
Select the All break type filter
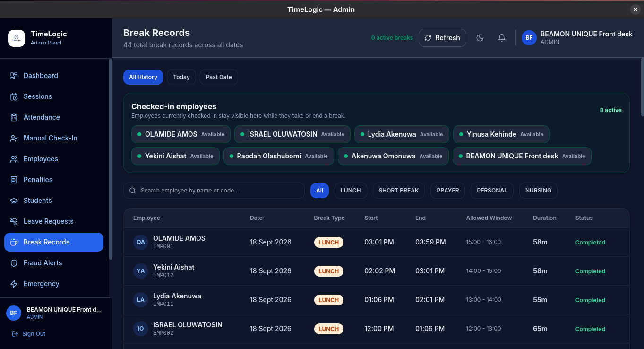point(319,191)
